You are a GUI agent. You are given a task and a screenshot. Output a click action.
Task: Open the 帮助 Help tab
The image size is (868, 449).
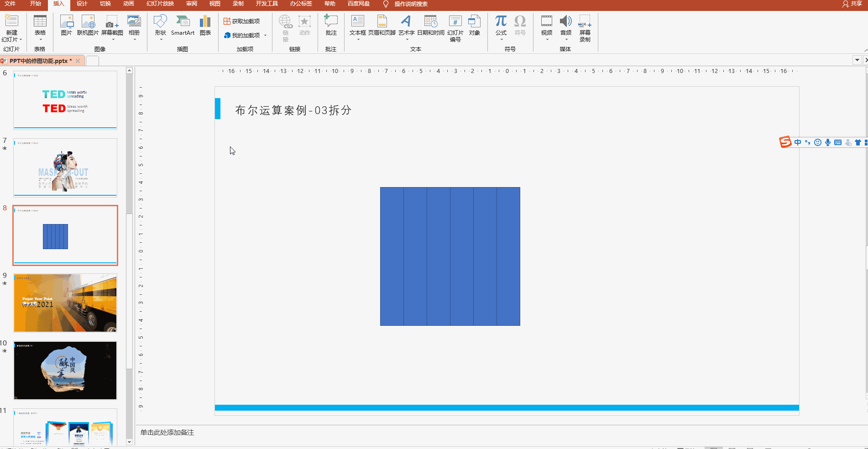pyautogui.click(x=330, y=4)
